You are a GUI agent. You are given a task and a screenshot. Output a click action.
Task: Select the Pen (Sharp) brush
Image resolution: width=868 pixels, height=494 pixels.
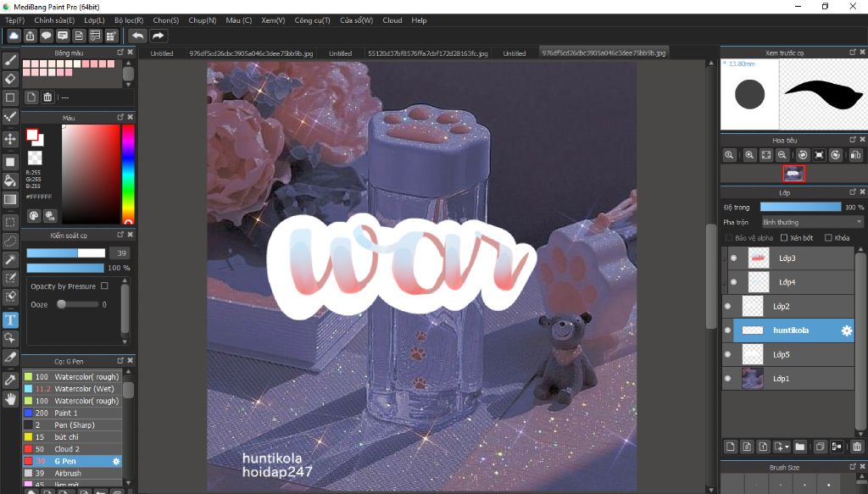[72, 425]
